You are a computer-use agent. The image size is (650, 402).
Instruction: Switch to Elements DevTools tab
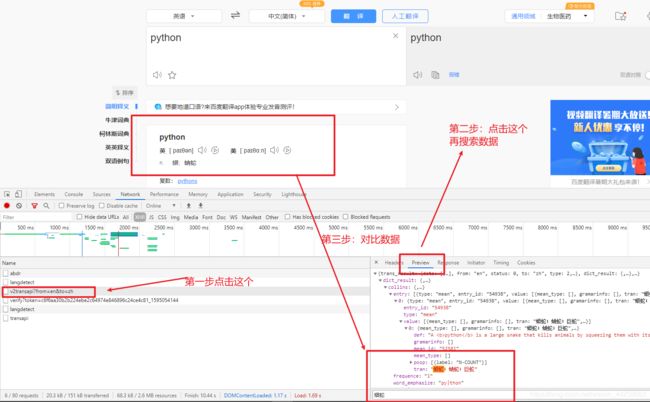44,194
